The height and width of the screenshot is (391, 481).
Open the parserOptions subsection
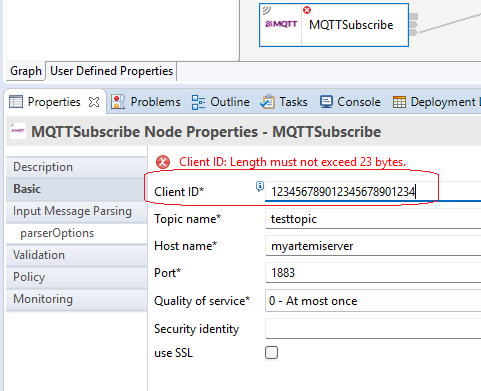click(x=77, y=233)
